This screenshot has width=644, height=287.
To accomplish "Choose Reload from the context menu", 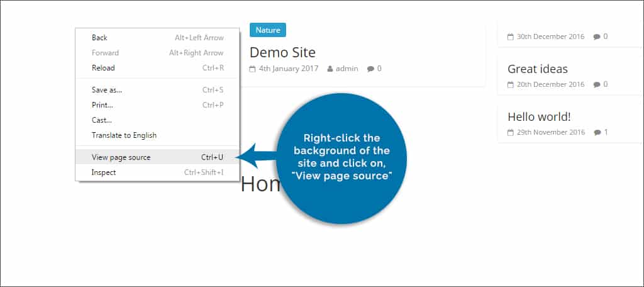I will (157, 68).
